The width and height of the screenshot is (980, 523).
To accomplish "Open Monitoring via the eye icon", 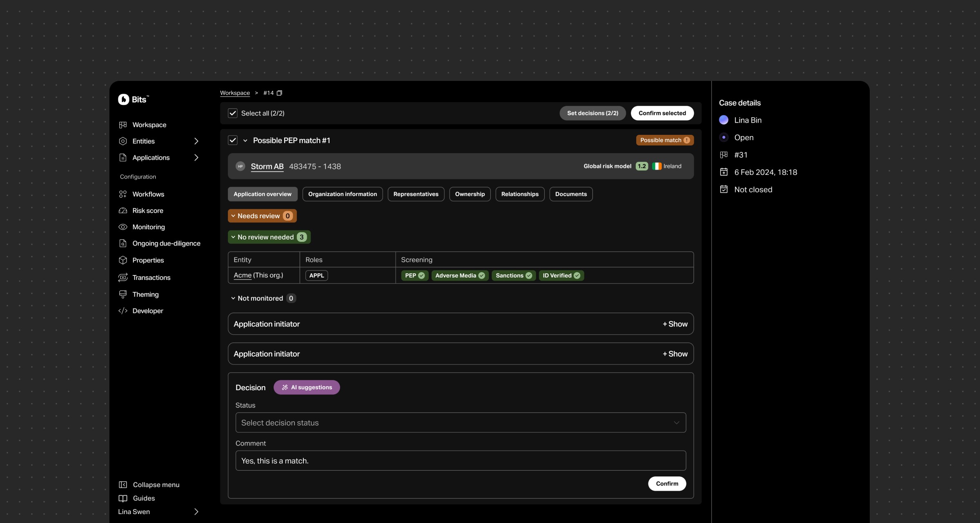I will pos(123,227).
